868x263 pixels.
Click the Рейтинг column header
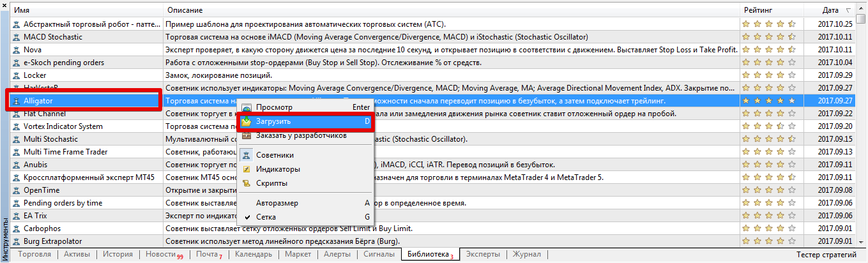758,11
